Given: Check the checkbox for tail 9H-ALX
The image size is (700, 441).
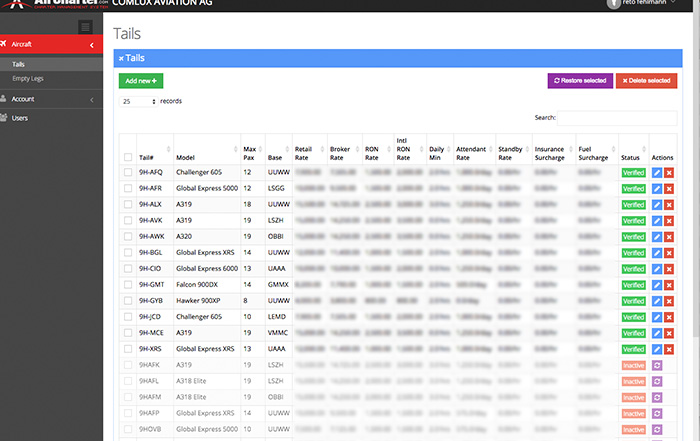Looking at the screenshot, I should [127, 204].
